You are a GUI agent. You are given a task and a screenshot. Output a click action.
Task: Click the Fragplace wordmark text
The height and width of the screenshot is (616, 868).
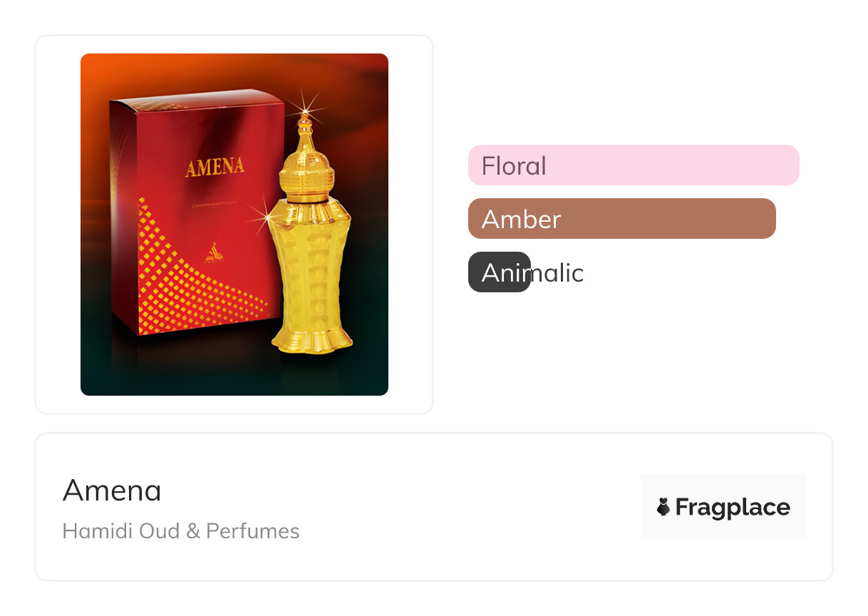click(x=733, y=507)
